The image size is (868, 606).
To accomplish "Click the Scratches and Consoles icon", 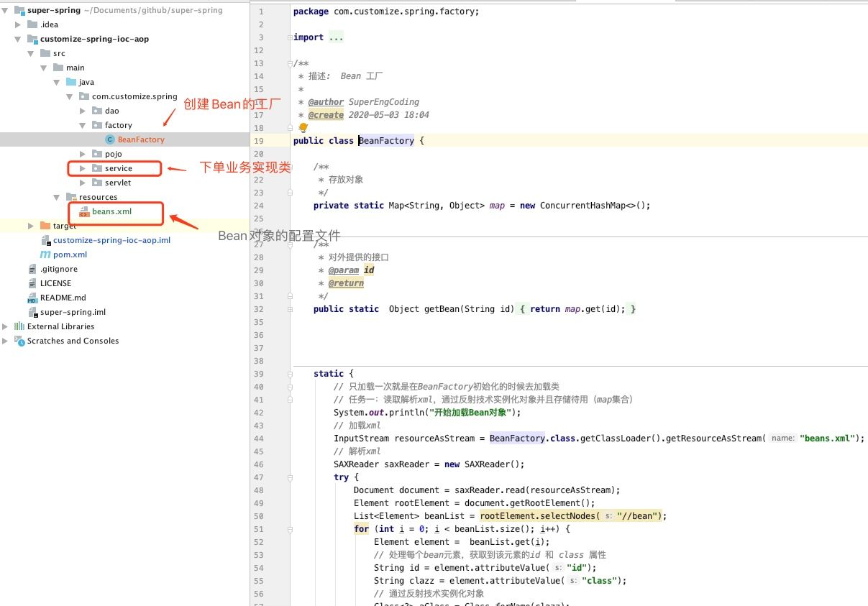I will click(x=19, y=341).
